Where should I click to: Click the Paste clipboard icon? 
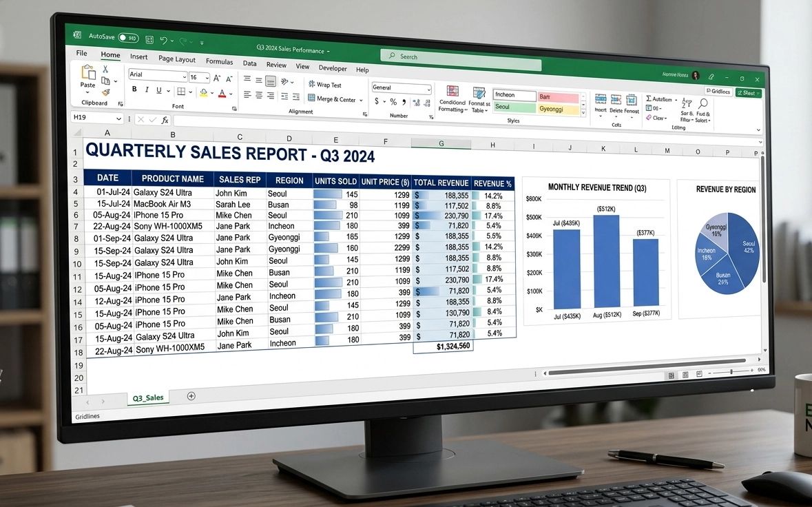tap(88, 72)
